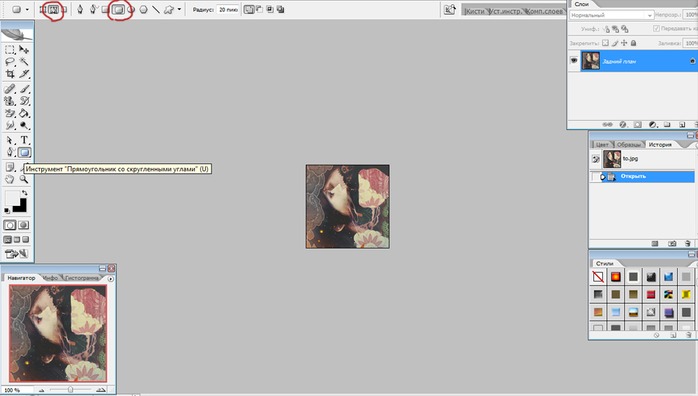
Task: Select the Hand tool
Action: click(x=10, y=179)
